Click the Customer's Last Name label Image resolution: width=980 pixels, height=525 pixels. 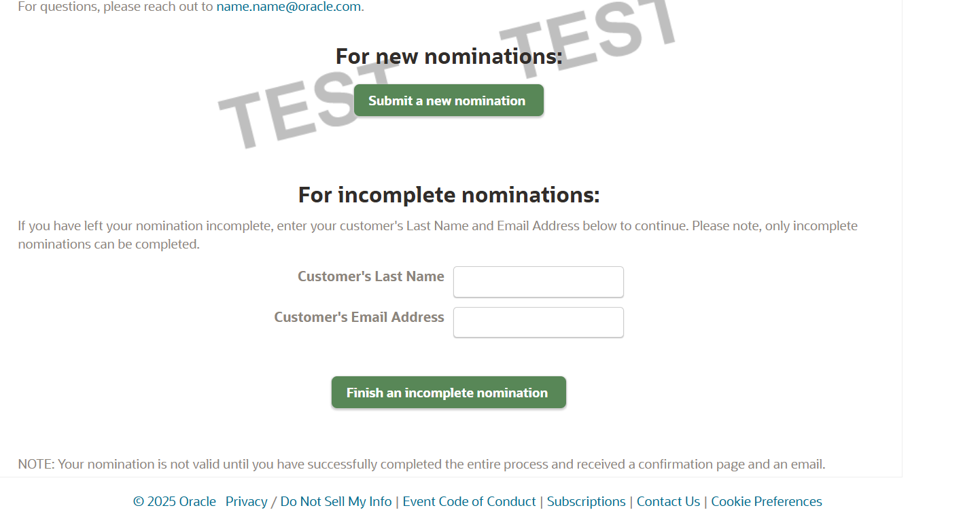pos(370,277)
